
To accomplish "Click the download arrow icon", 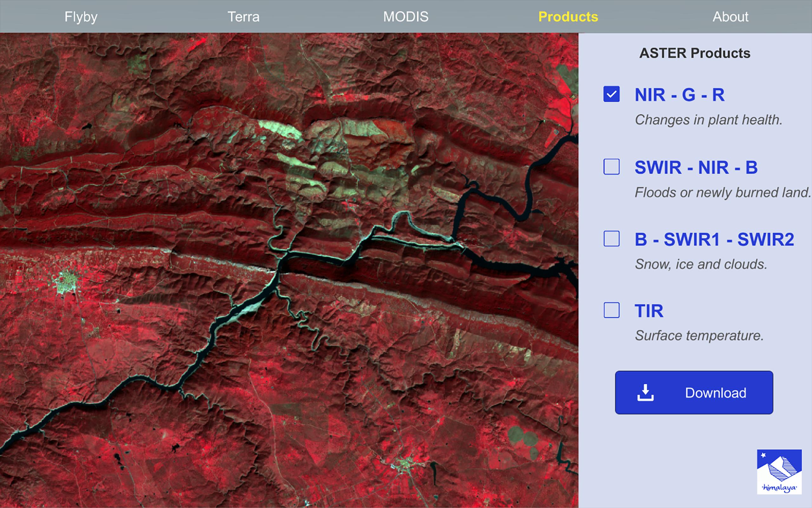I will [645, 392].
